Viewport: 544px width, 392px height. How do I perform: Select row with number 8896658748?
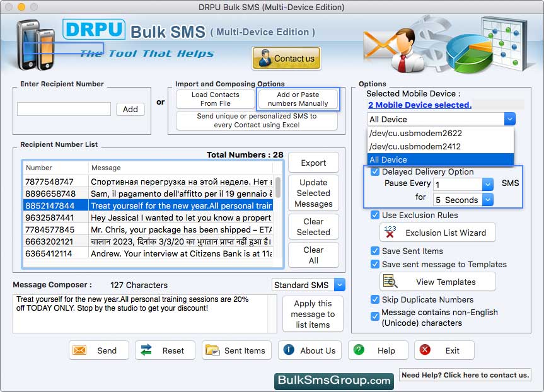(149, 193)
